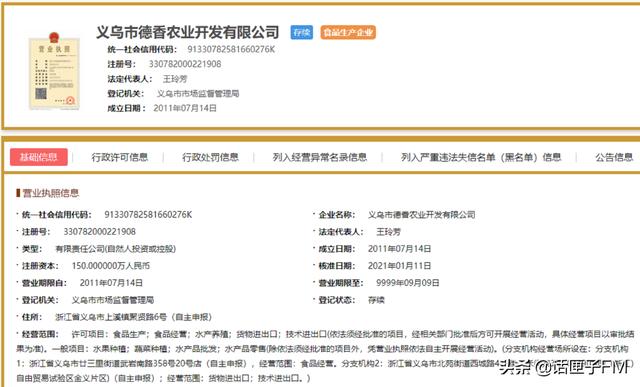Click 企业名称 value in license info
The image size is (640, 387).
click(x=422, y=215)
